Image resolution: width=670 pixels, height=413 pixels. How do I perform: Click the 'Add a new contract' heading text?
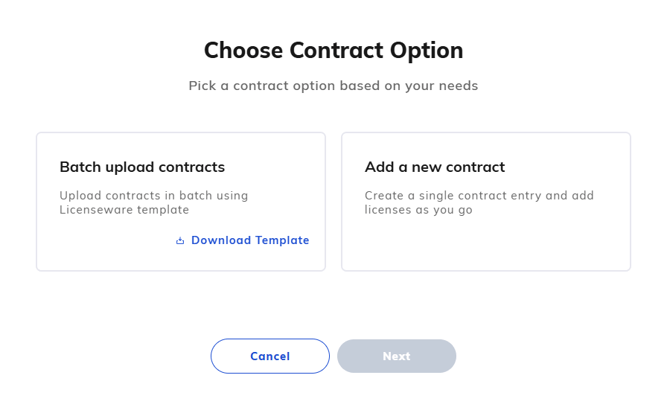pyautogui.click(x=435, y=167)
